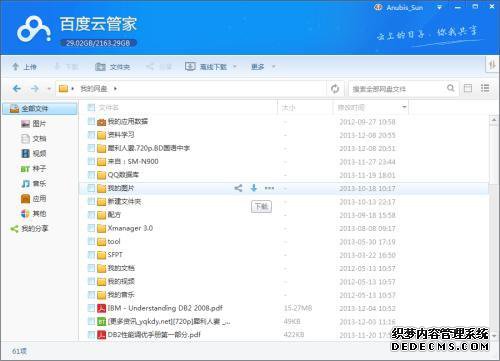
Task: Sort by the 文件名 column header
Action: click(109, 108)
